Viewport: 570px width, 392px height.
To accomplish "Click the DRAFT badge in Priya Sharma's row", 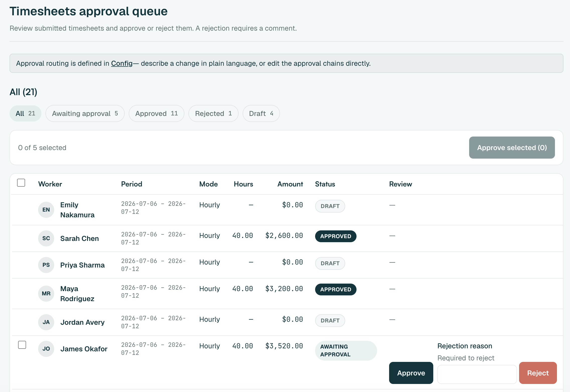I will 330,263.
